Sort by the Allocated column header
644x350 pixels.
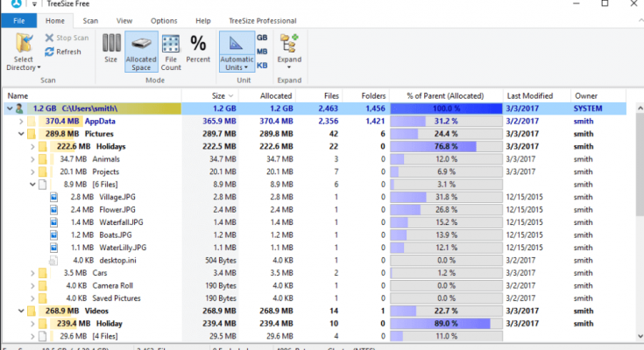pyautogui.click(x=267, y=96)
